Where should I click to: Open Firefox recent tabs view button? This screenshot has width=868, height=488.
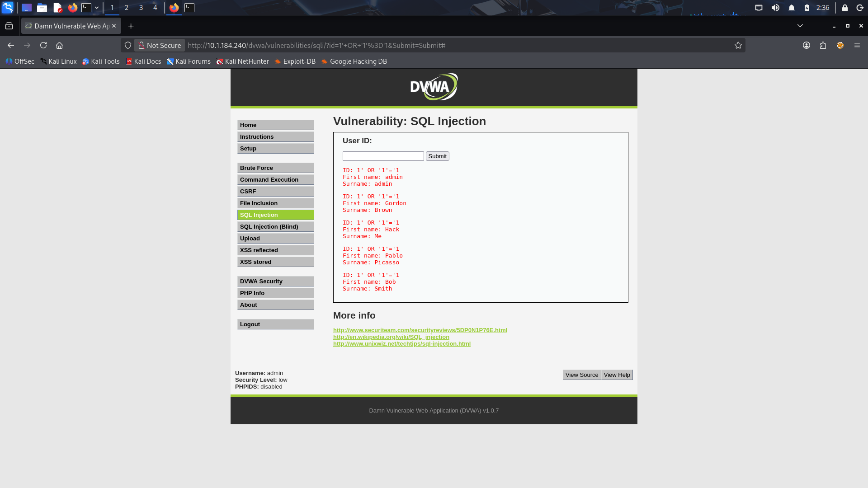[9, 26]
